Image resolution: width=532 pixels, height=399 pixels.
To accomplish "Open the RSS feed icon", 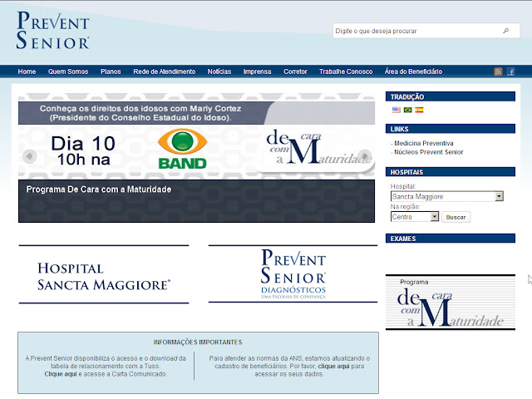I will tap(498, 71).
